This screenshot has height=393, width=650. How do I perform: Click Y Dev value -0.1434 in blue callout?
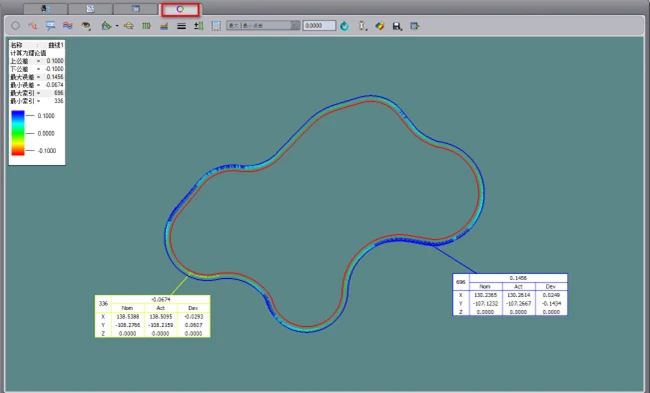(x=551, y=303)
